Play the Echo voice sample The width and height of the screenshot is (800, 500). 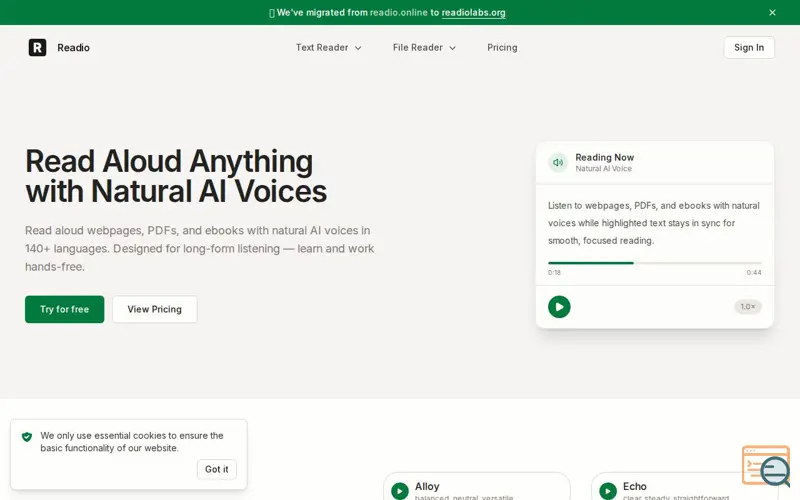coord(608,491)
